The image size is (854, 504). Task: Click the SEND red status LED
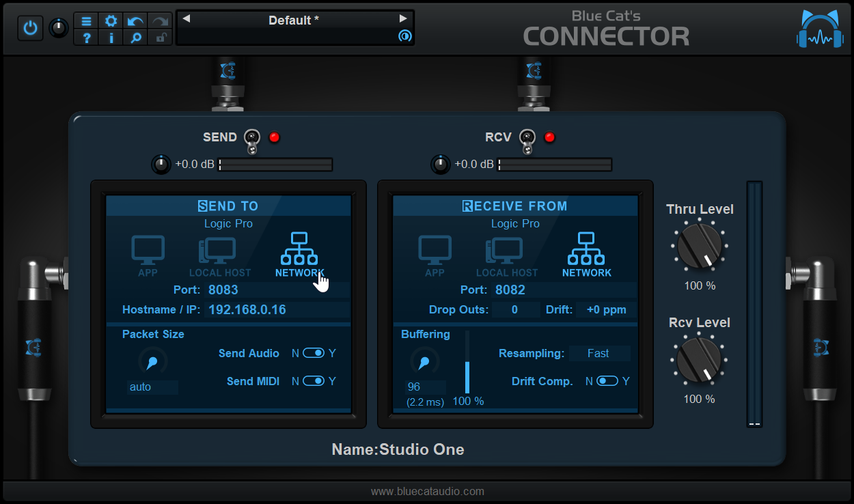coord(275,137)
